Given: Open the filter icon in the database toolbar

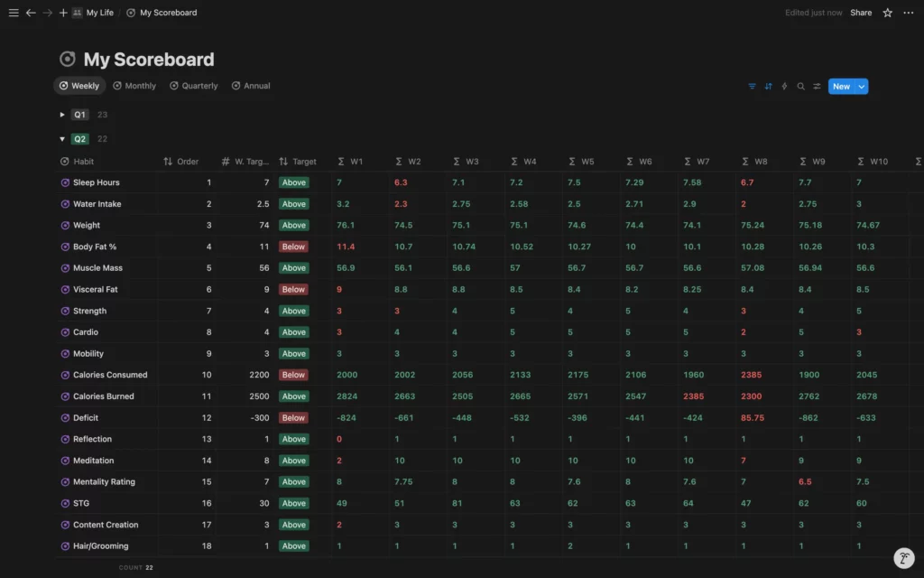Looking at the screenshot, I should click(752, 87).
